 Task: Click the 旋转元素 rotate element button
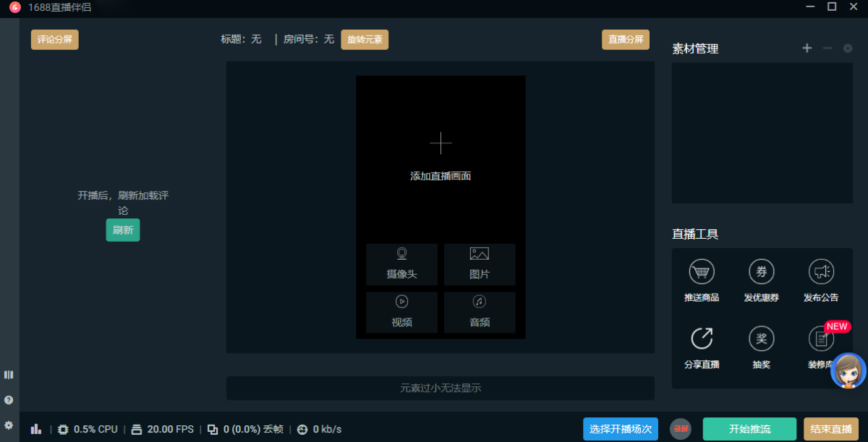[365, 39]
